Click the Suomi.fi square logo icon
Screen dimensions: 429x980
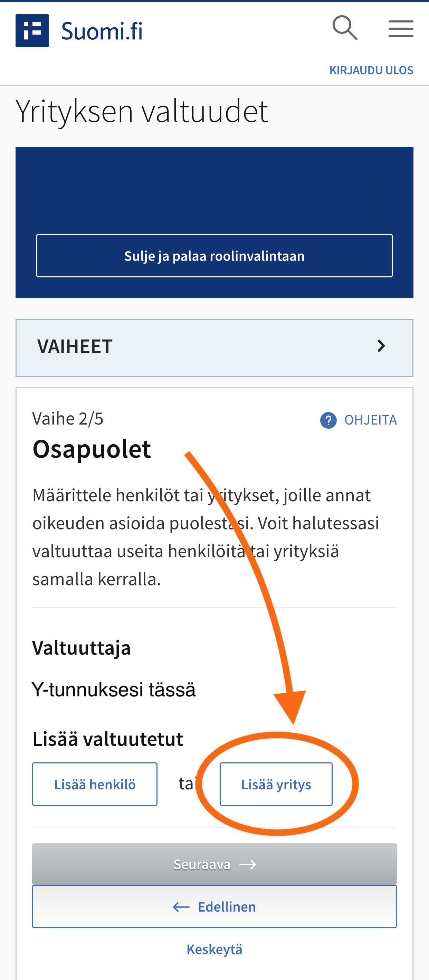pos(32,31)
